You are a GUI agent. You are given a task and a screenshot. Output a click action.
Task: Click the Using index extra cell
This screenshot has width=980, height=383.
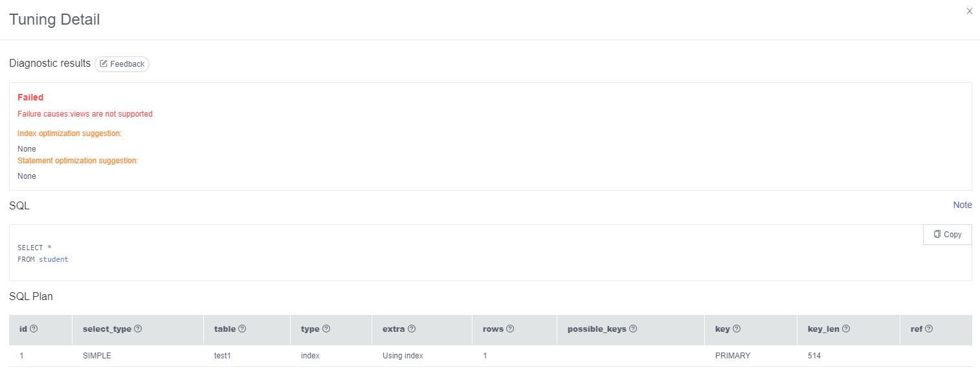[x=403, y=356]
